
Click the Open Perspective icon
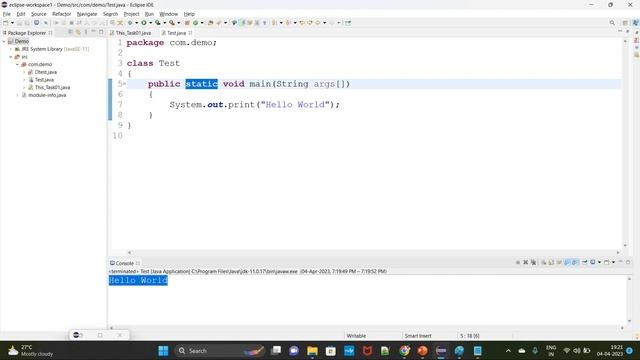tap(625, 23)
